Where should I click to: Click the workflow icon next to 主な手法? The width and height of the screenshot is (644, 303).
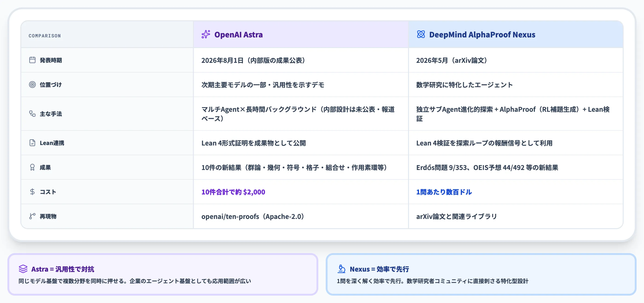point(32,114)
